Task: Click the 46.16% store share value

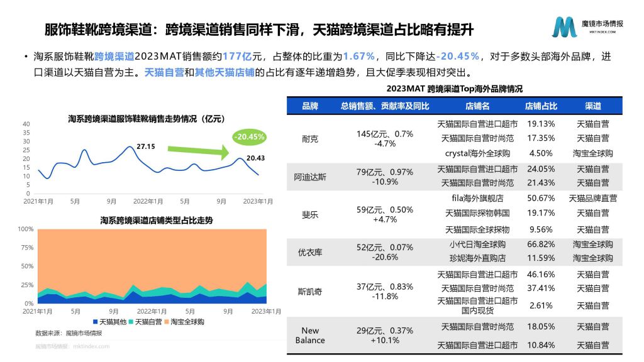Action: pos(541,275)
